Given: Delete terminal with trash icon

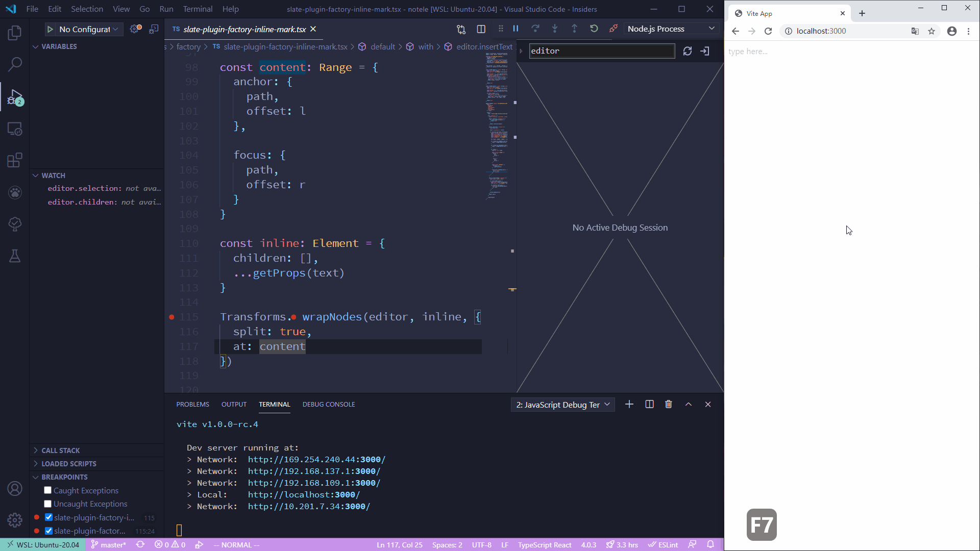Looking at the screenshot, I should [669, 405].
